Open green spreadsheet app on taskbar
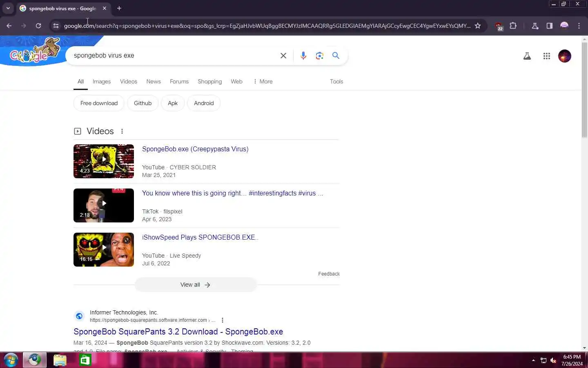This screenshot has width=588, height=368. pos(85,360)
